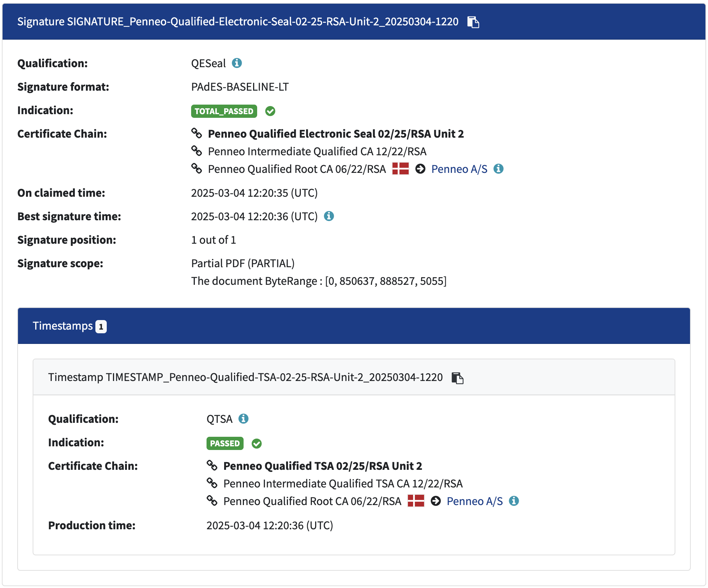Click the green check next to TOTAL_PASSED
Viewport: 708px width, 588px height.
[270, 111]
